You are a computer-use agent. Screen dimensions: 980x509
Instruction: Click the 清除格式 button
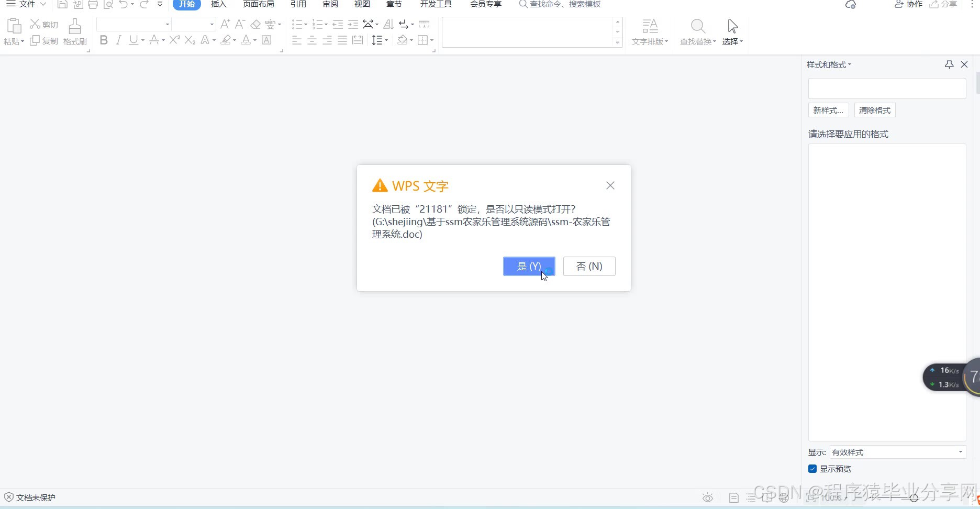(875, 110)
